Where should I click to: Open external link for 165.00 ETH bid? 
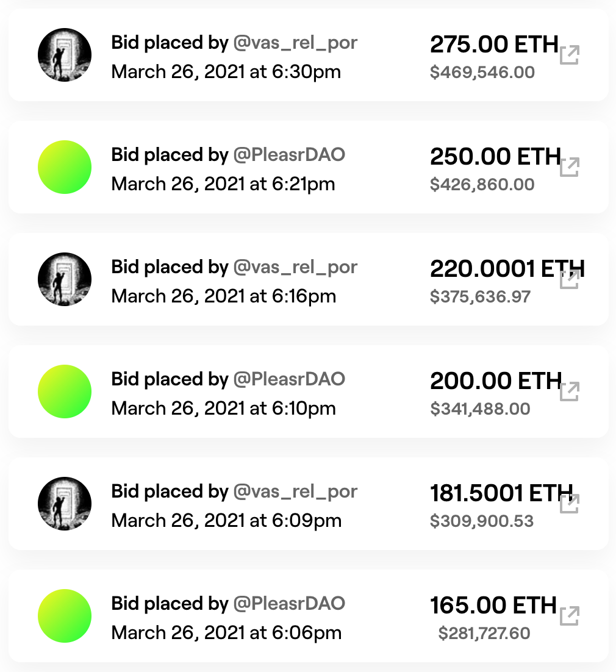click(570, 617)
